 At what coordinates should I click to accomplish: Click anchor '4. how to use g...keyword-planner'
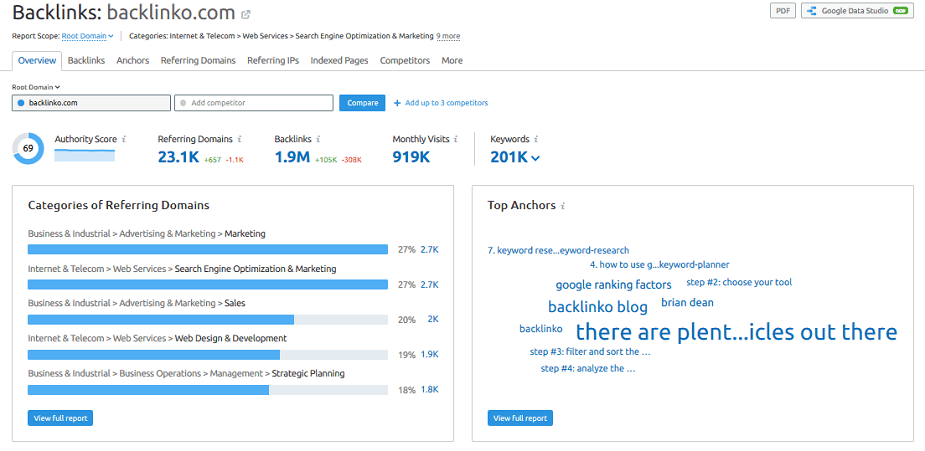660,265
